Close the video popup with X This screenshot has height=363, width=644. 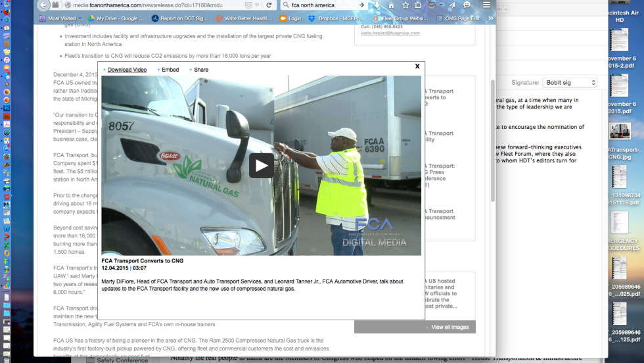pyautogui.click(x=417, y=66)
